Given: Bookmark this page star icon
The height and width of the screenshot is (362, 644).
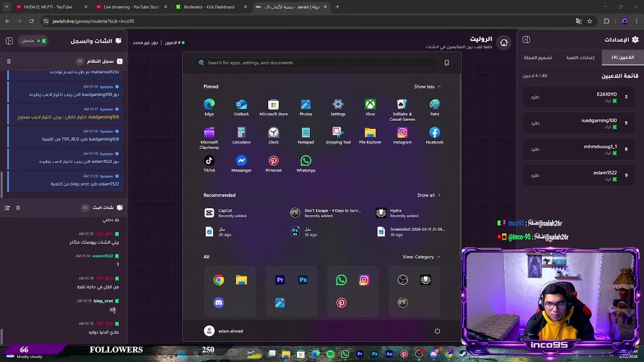Looking at the screenshot, I should [590, 21].
